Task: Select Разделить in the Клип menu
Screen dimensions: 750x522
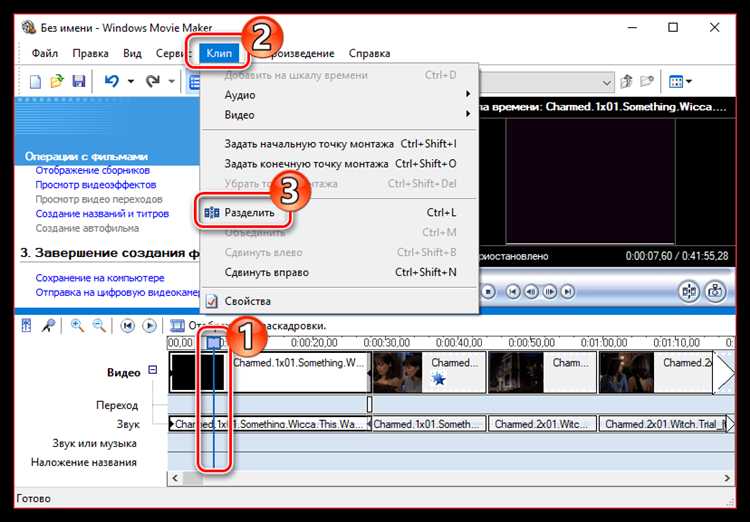Action: tap(251, 213)
